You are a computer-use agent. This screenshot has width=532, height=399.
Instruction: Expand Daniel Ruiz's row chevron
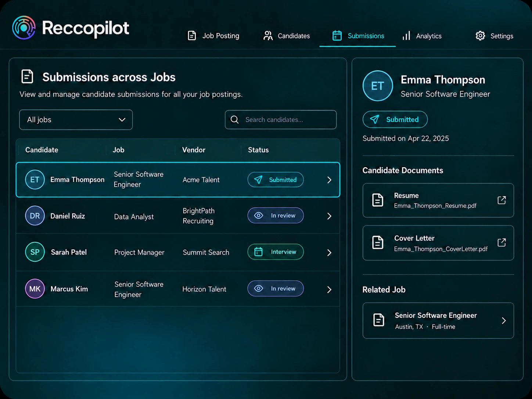[x=329, y=216]
